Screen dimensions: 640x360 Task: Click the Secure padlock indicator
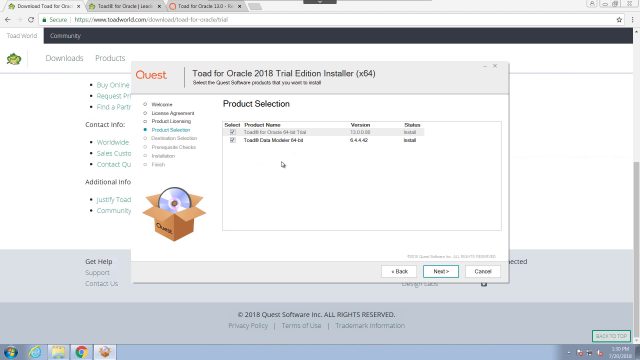coord(55,20)
